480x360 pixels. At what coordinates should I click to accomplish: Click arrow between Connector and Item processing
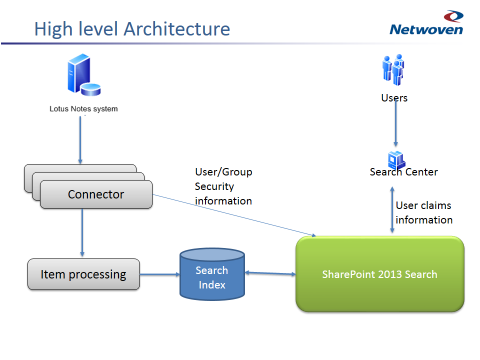(x=82, y=233)
